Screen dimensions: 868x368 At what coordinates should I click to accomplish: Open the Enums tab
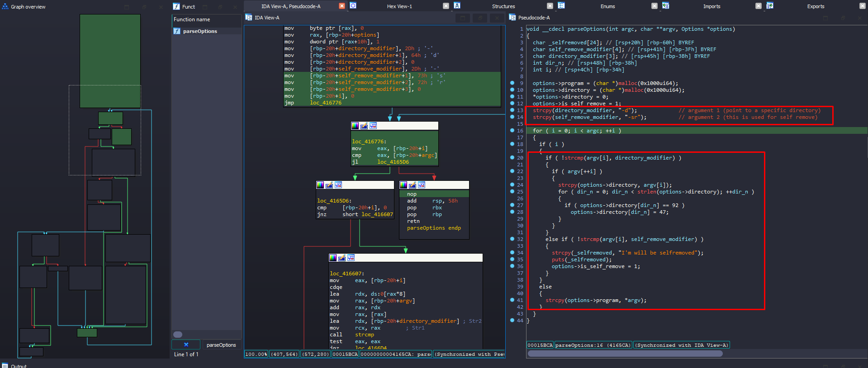tap(607, 6)
